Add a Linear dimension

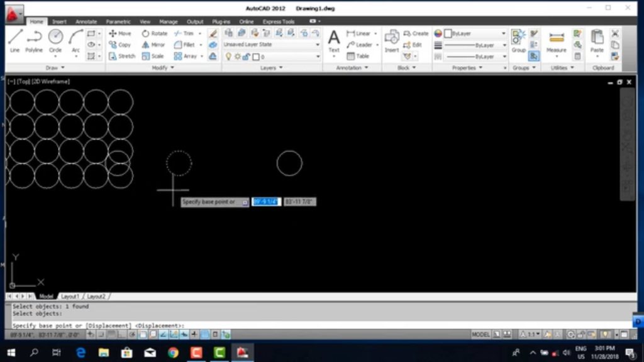click(x=358, y=33)
